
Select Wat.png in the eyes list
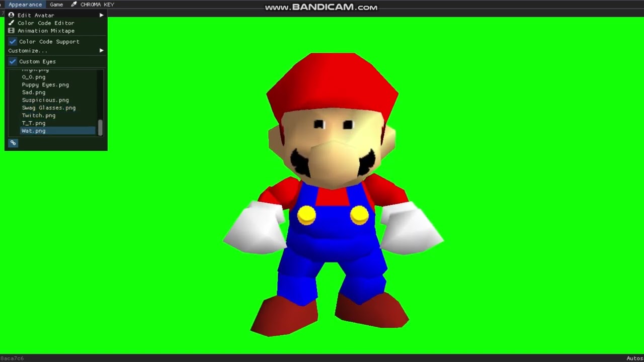pos(58,131)
